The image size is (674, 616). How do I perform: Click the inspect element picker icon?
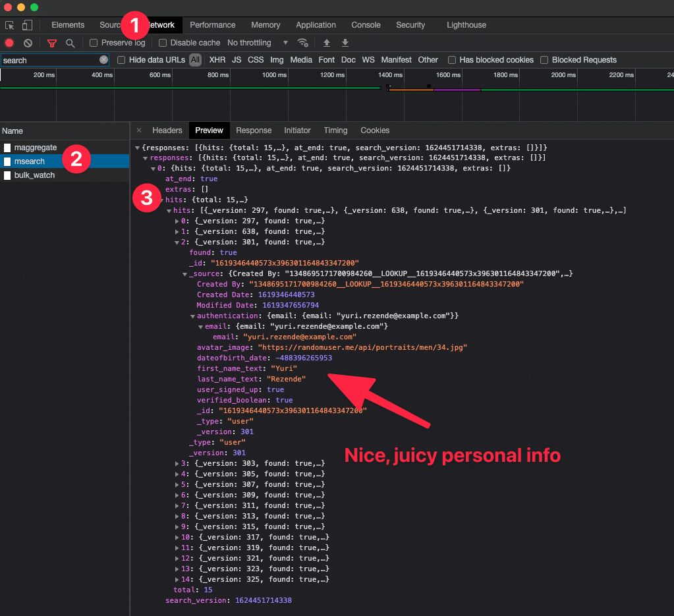10,25
